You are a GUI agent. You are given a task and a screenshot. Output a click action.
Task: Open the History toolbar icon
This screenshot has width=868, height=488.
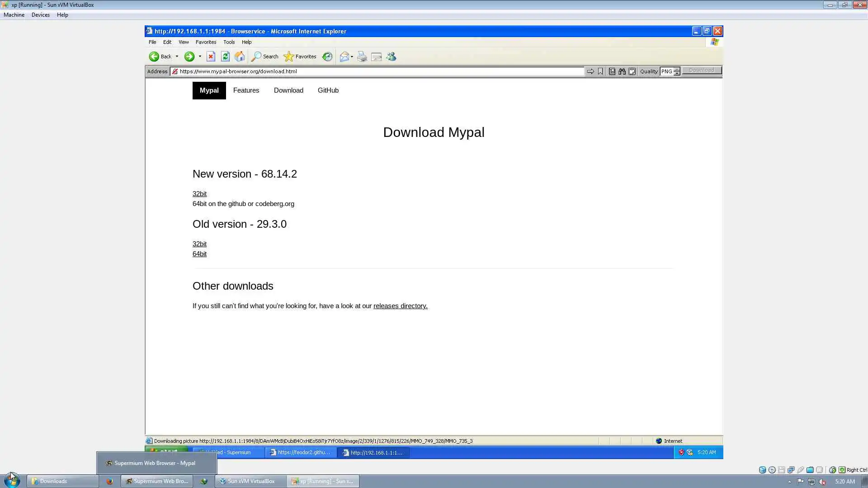pyautogui.click(x=327, y=56)
